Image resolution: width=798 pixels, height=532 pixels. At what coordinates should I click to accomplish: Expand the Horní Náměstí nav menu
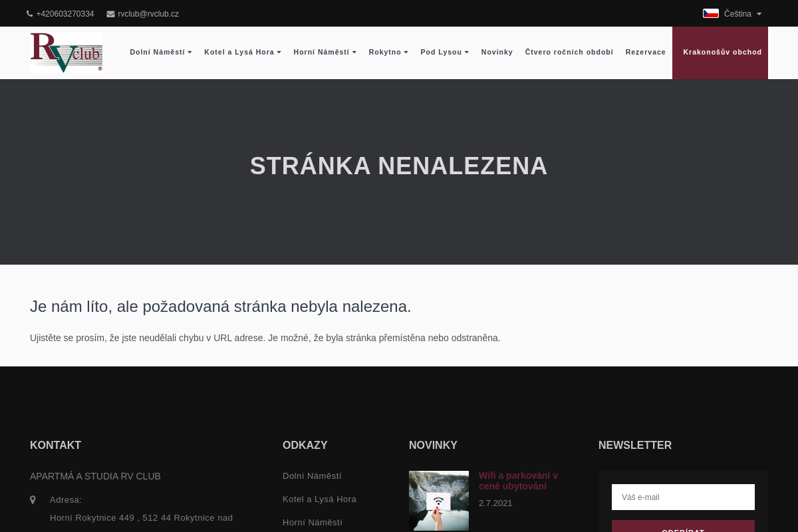coord(325,52)
